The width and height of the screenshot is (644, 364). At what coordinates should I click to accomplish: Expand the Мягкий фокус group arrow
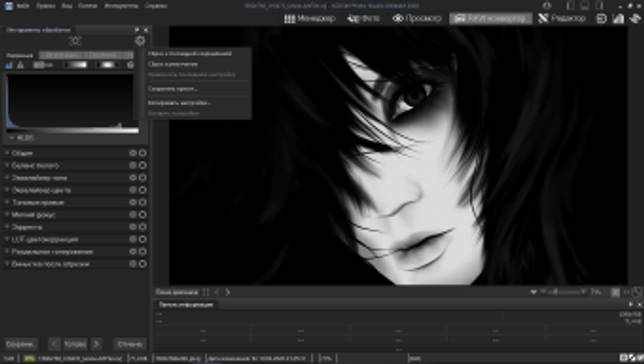7,214
